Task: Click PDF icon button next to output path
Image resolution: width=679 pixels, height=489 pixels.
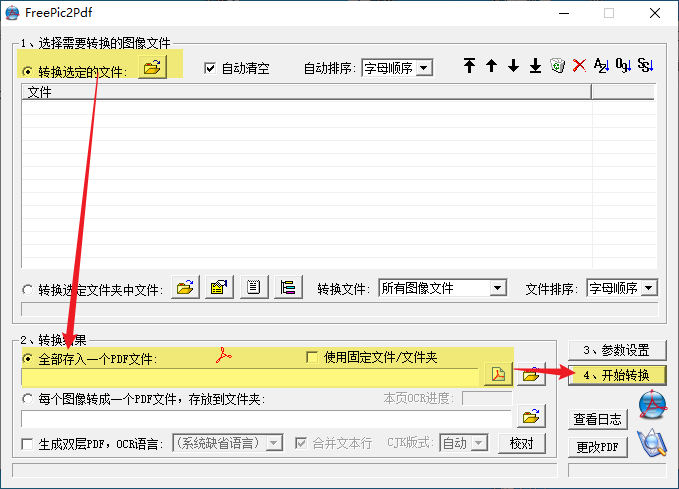Action: 498,374
